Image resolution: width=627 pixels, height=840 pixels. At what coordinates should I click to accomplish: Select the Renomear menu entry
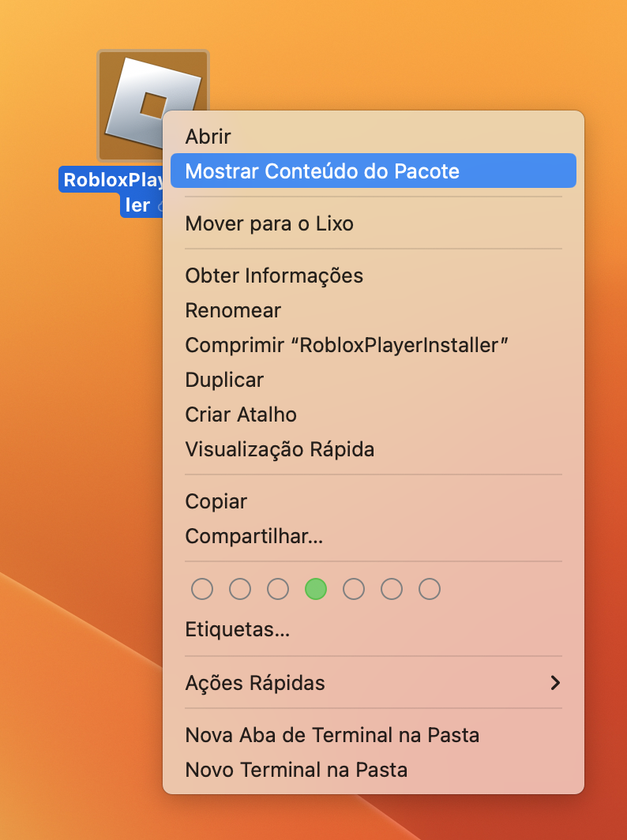click(373, 310)
